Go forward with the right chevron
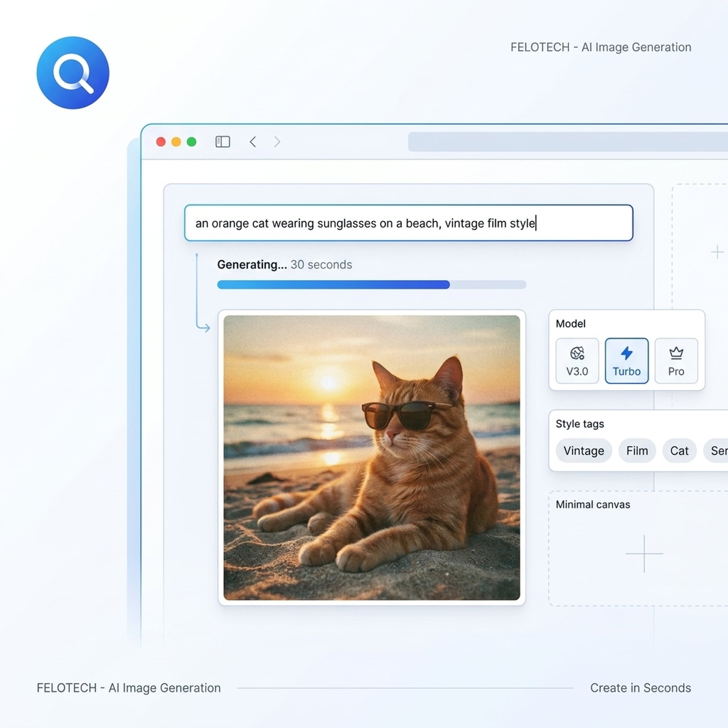 [277, 142]
